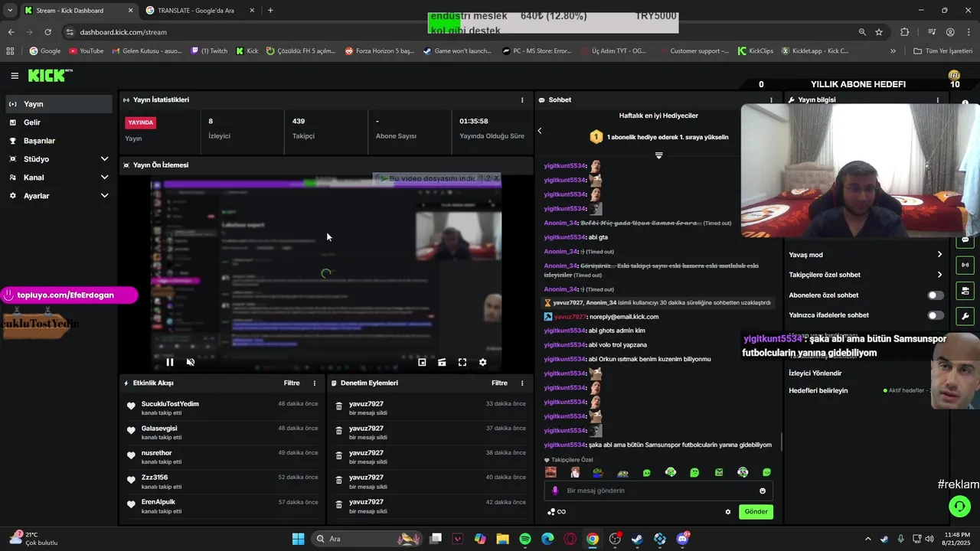Open the YouTube bookmark
980x551 pixels.
pyautogui.click(x=86, y=51)
